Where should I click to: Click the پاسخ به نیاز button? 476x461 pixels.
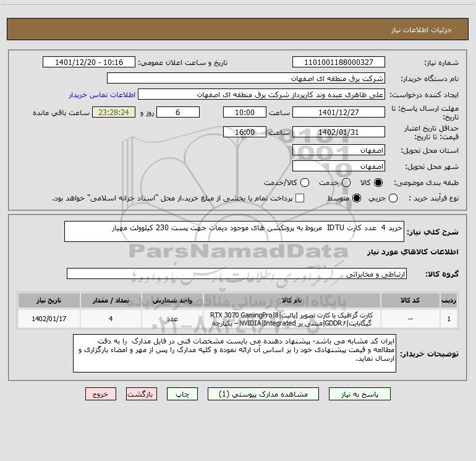point(359,394)
